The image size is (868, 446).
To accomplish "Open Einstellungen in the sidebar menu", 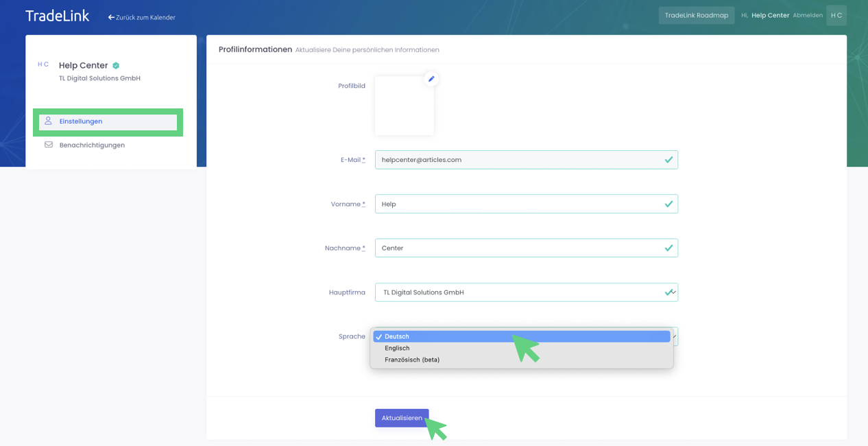I will click(81, 121).
